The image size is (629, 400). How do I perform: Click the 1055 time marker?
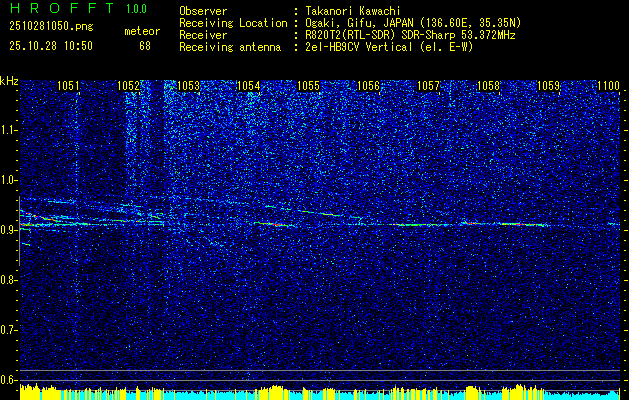coord(308,85)
